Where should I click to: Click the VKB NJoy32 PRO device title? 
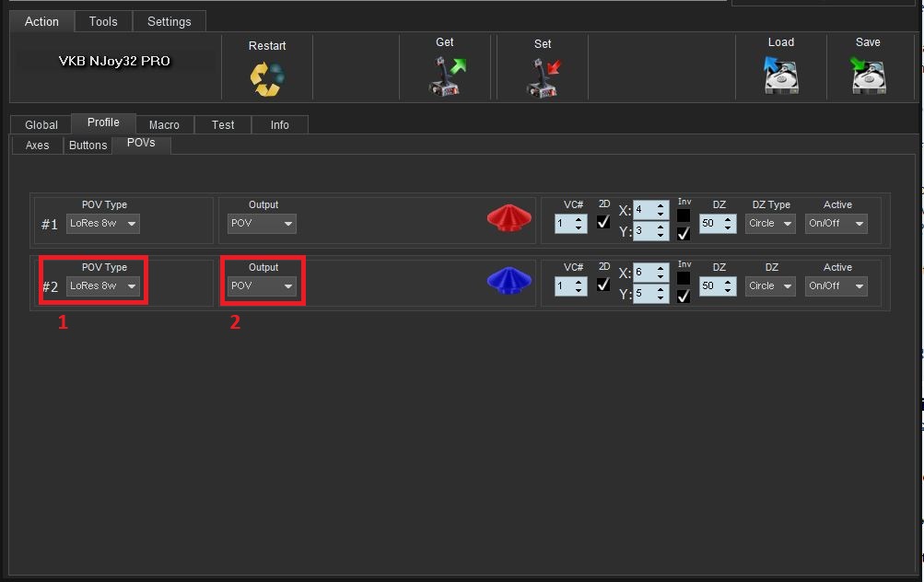pyautogui.click(x=115, y=61)
